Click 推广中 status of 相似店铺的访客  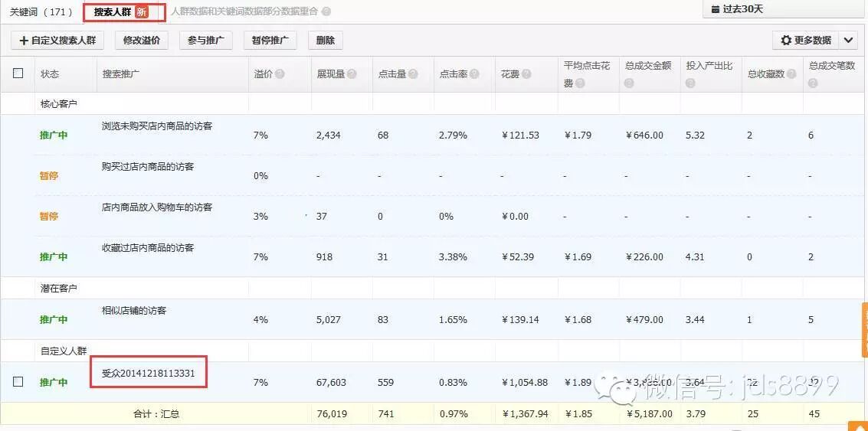click(x=54, y=320)
